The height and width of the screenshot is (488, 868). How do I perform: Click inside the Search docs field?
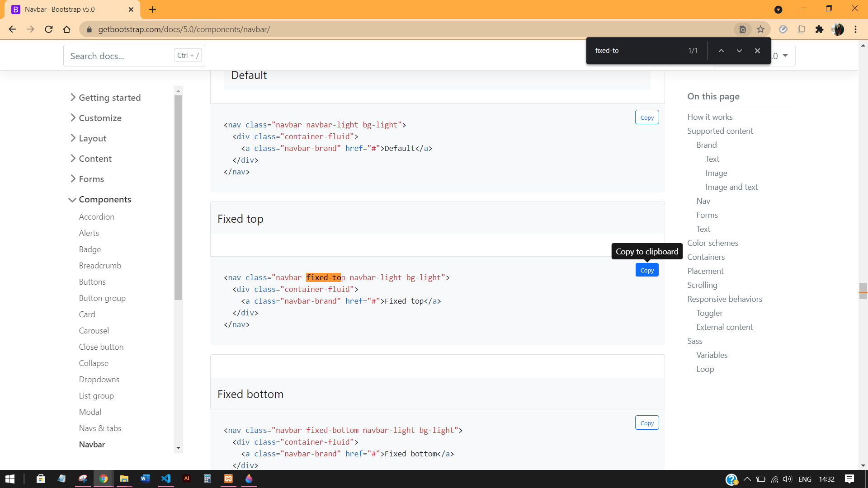120,55
